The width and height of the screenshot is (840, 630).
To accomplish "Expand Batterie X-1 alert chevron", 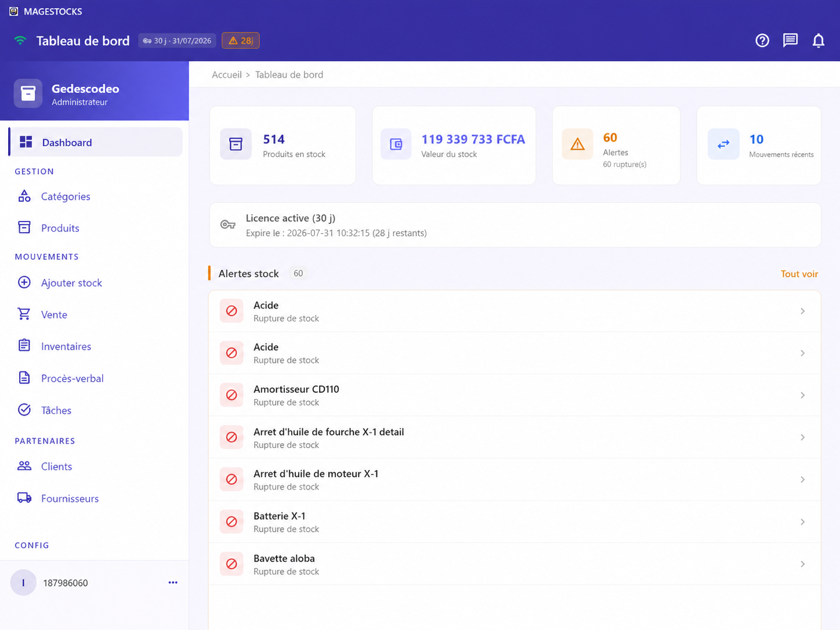I will [x=803, y=522].
